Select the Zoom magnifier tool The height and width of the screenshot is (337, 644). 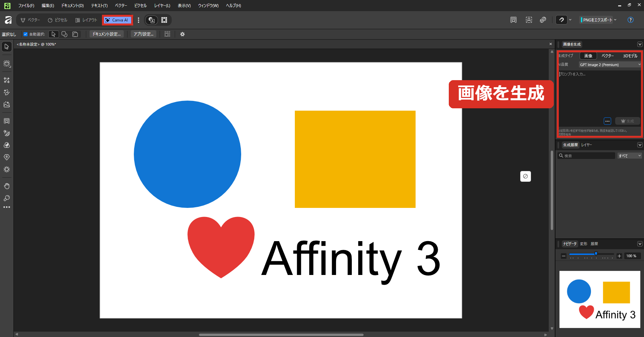click(x=7, y=198)
